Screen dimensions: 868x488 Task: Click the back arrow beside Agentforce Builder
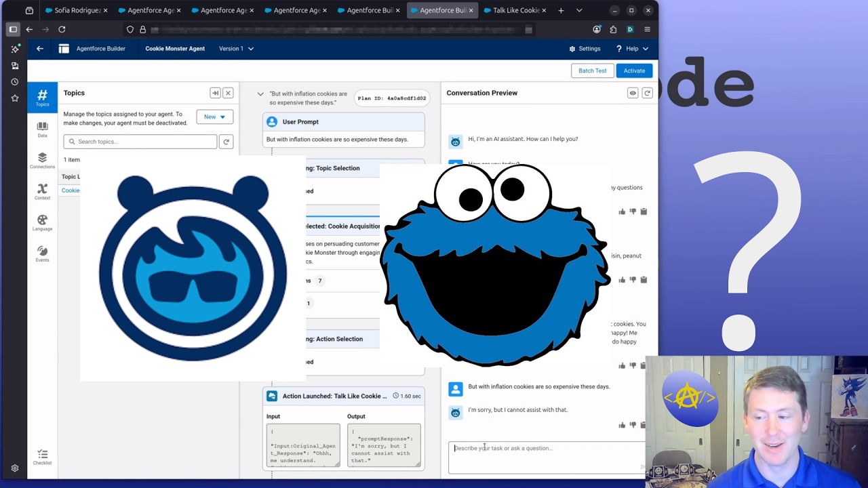click(40, 49)
